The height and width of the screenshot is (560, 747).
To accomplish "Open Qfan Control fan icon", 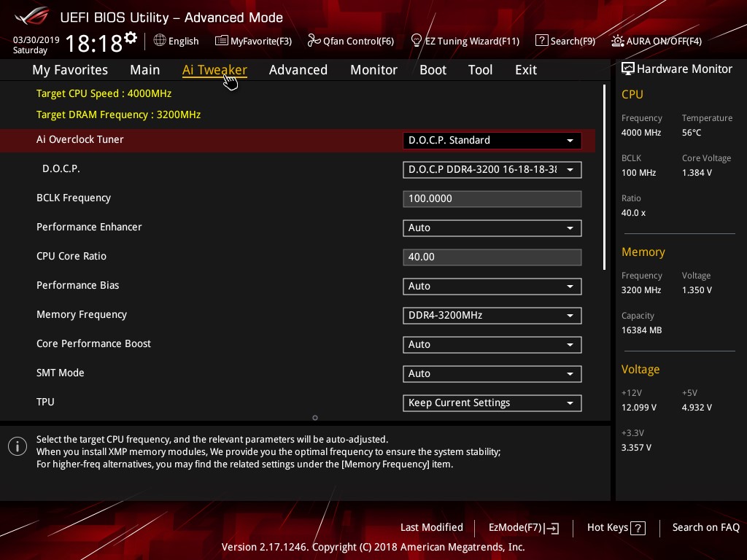I will tap(314, 41).
